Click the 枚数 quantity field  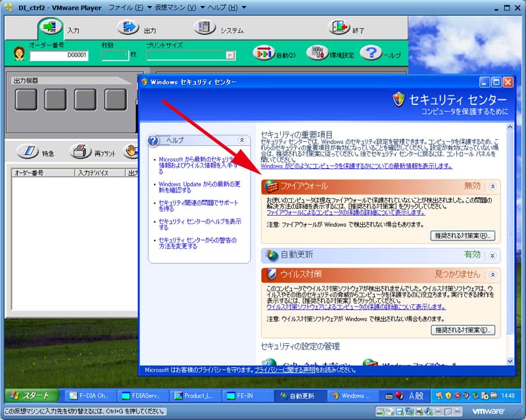115,55
